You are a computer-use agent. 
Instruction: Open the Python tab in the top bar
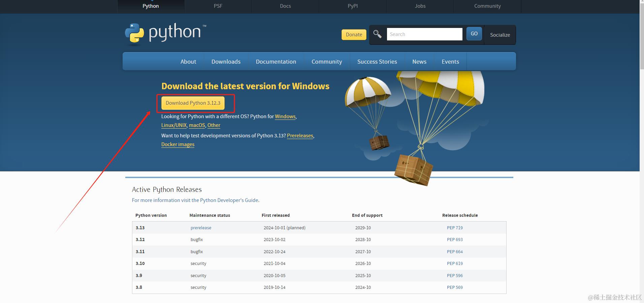(151, 6)
